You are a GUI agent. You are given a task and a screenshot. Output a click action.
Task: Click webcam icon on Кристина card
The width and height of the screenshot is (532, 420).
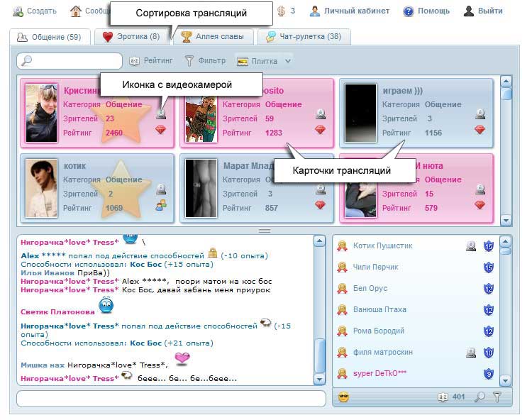[161, 114]
